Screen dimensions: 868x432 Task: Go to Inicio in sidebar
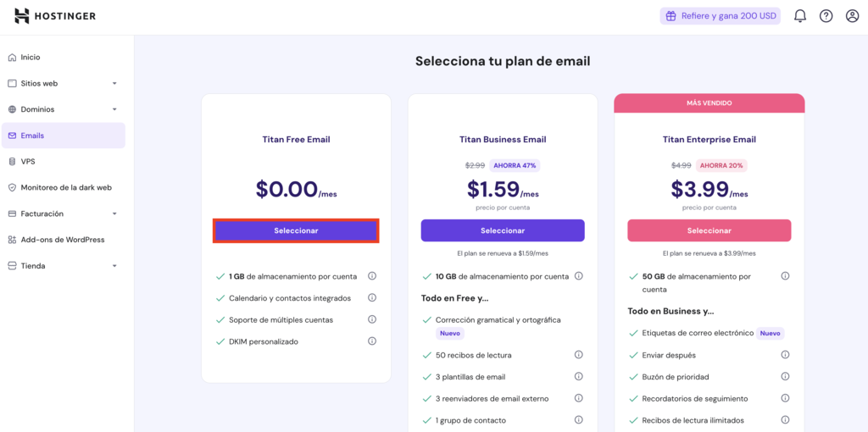point(31,58)
